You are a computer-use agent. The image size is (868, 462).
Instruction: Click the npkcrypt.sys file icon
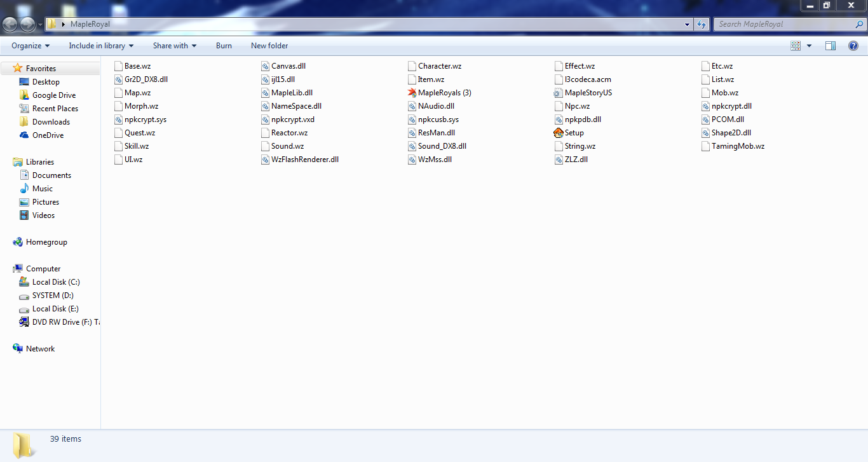[x=119, y=119]
